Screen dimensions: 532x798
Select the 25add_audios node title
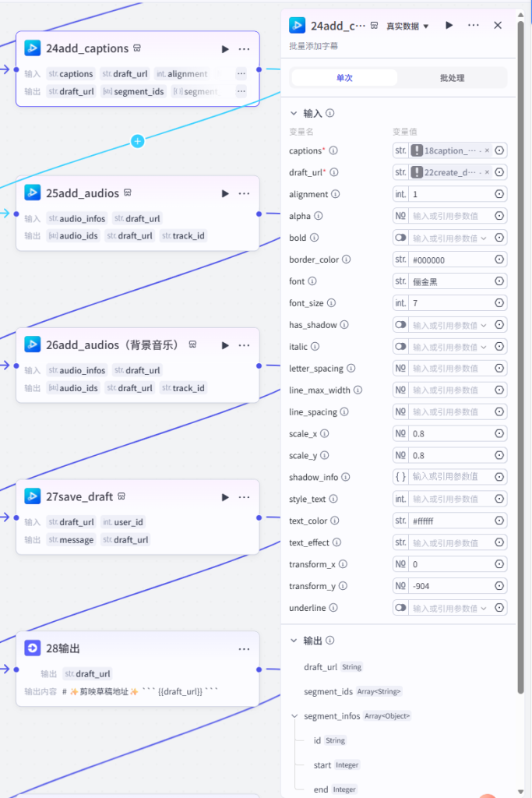83,193
